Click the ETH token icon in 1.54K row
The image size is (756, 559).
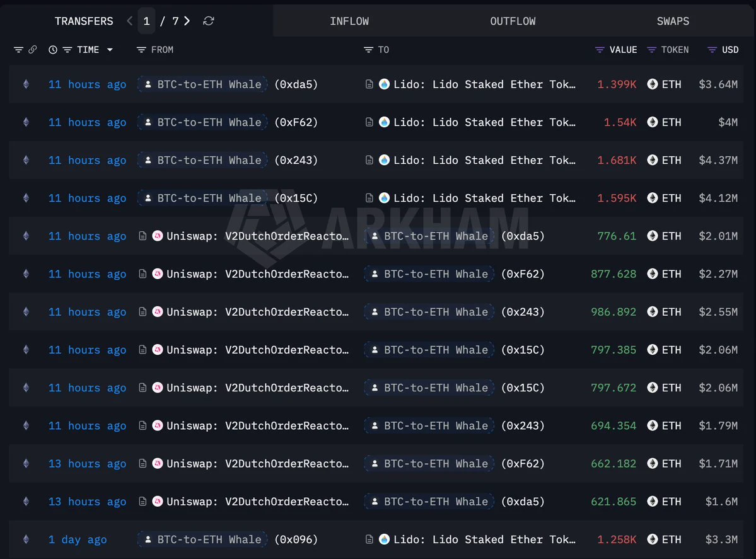[x=653, y=122]
